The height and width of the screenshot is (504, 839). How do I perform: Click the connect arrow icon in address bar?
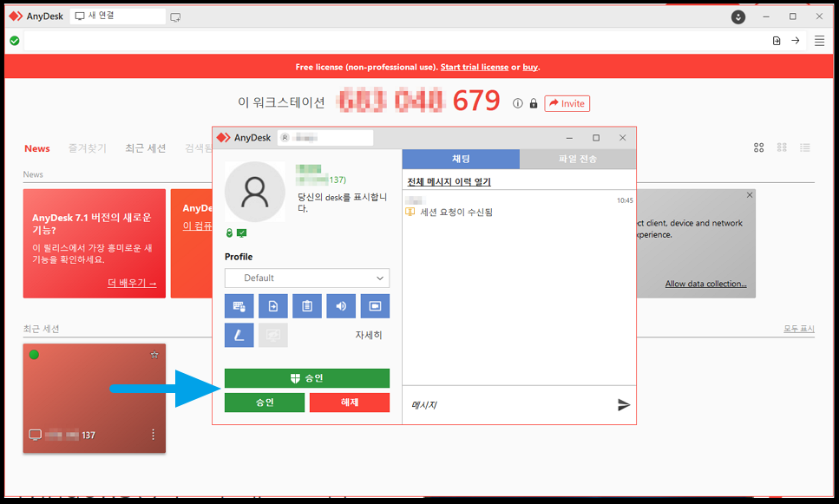click(796, 41)
